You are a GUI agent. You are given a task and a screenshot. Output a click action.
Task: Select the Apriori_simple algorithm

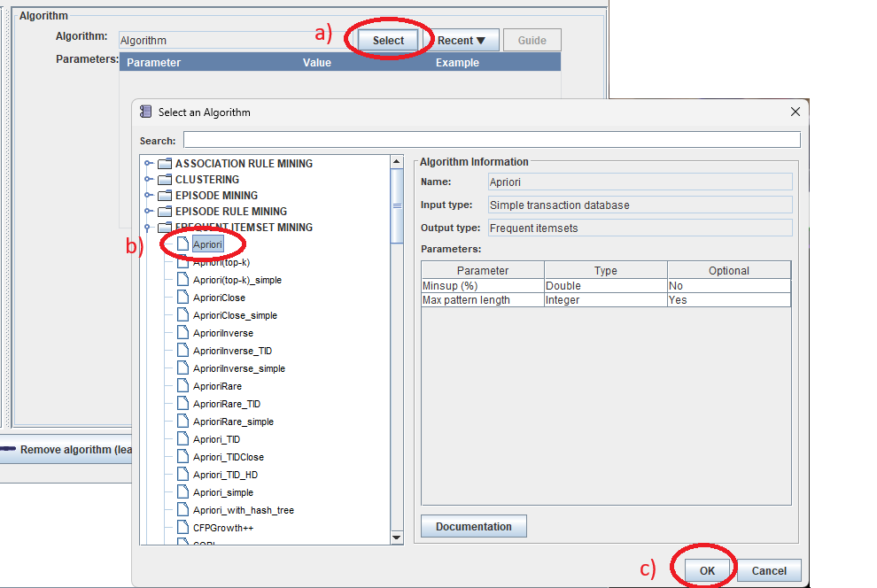222,492
